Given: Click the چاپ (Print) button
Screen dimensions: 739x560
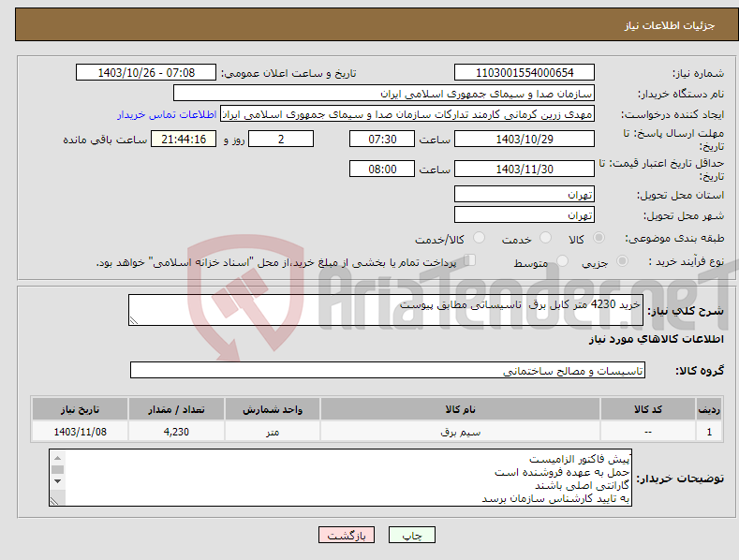Looking at the screenshot, I should pos(411,535).
